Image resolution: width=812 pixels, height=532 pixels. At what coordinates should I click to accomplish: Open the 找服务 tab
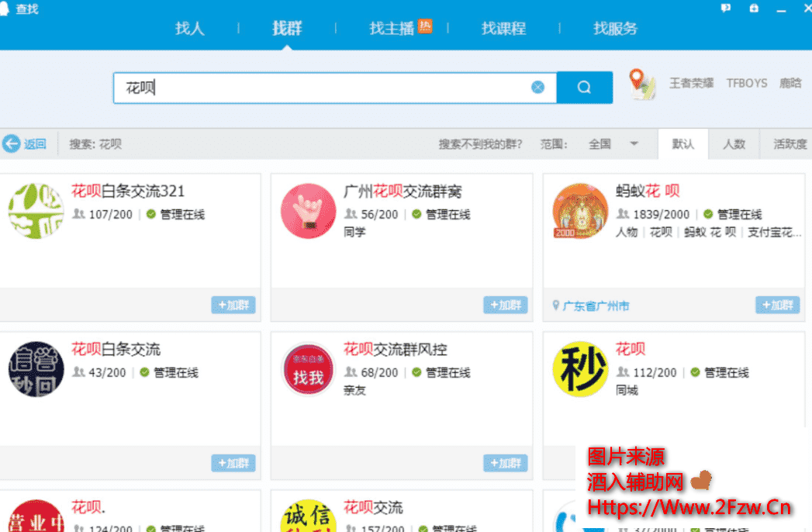pos(615,28)
